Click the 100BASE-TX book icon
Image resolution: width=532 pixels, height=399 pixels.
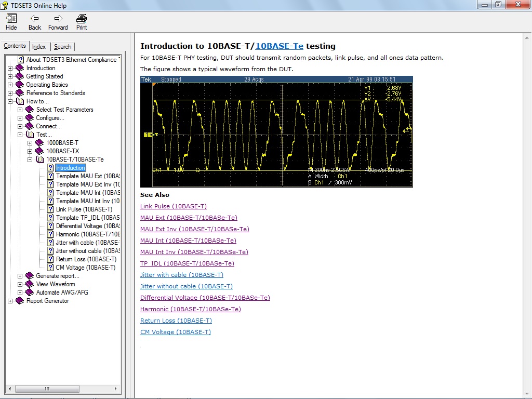coord(39,151)
